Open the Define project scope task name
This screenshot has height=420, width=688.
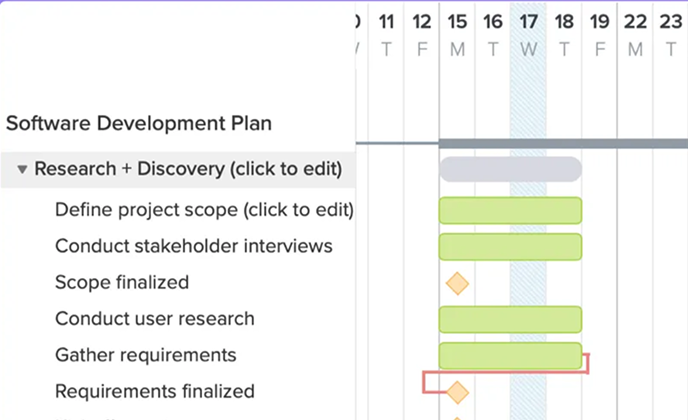point(204,210)
